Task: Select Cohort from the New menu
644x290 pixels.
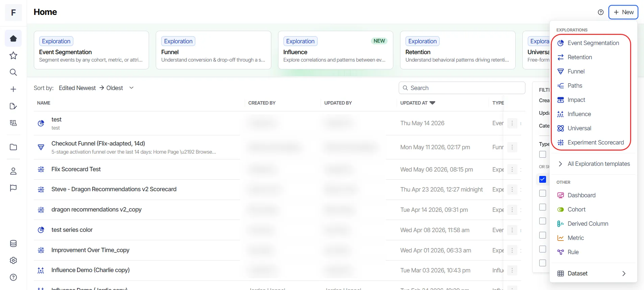Action: pyautogui.click(x=594, y=209)
